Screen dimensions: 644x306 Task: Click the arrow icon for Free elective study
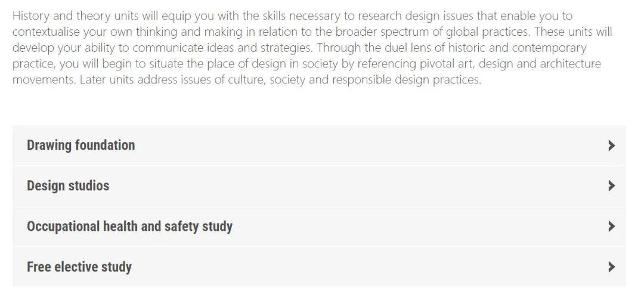point(611,267)
